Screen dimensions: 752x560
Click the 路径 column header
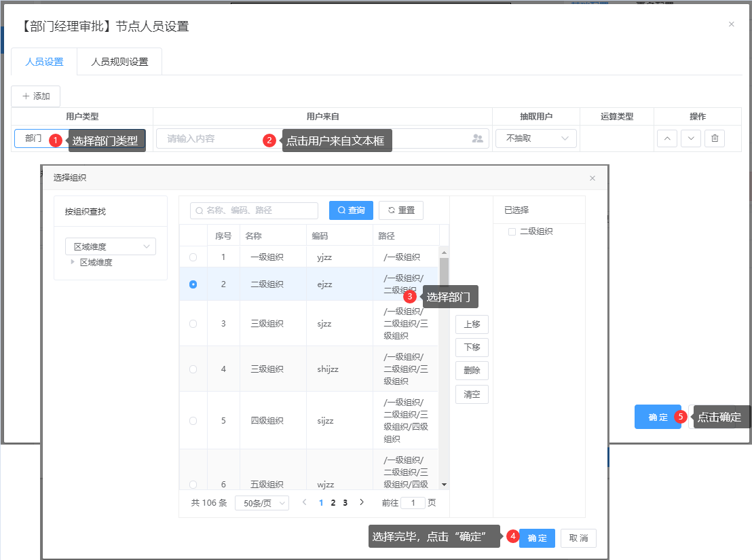(x=407, y=236)
